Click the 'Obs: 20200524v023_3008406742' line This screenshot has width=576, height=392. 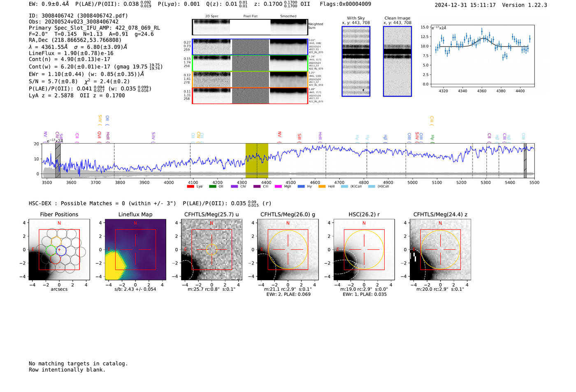74,22
